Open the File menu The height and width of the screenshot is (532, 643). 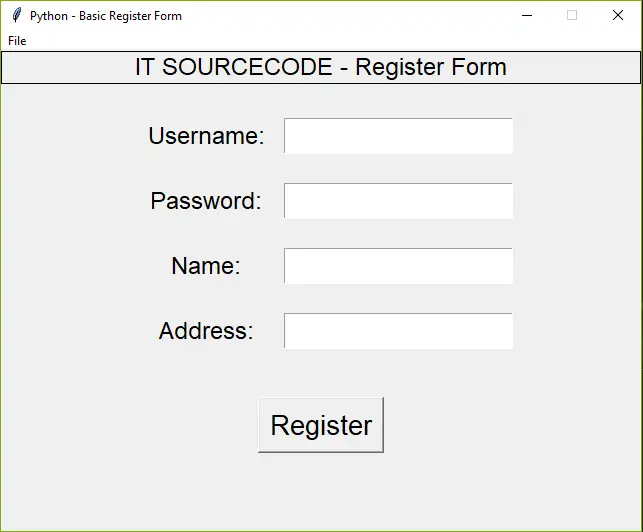pos(17,41)
